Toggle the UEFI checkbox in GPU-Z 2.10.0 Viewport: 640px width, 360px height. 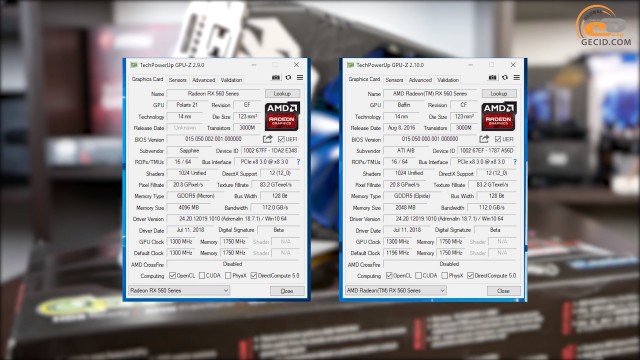pyautogui.click(x=498, y=139)
